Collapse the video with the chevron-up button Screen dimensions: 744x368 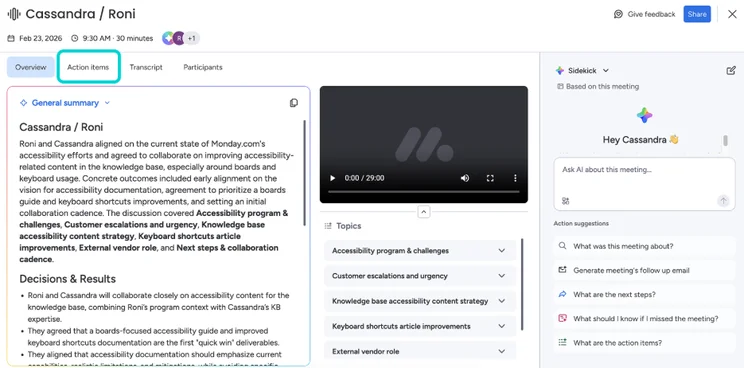pos(424,212)
